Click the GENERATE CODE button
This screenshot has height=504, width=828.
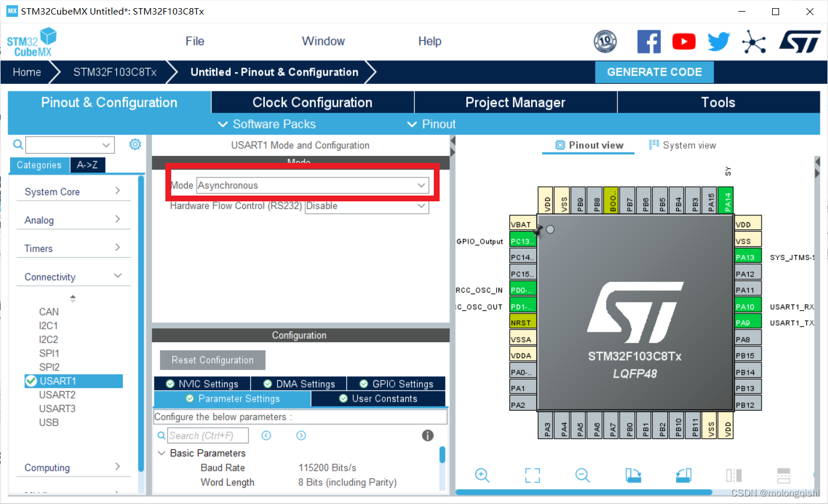pos(654,72)
